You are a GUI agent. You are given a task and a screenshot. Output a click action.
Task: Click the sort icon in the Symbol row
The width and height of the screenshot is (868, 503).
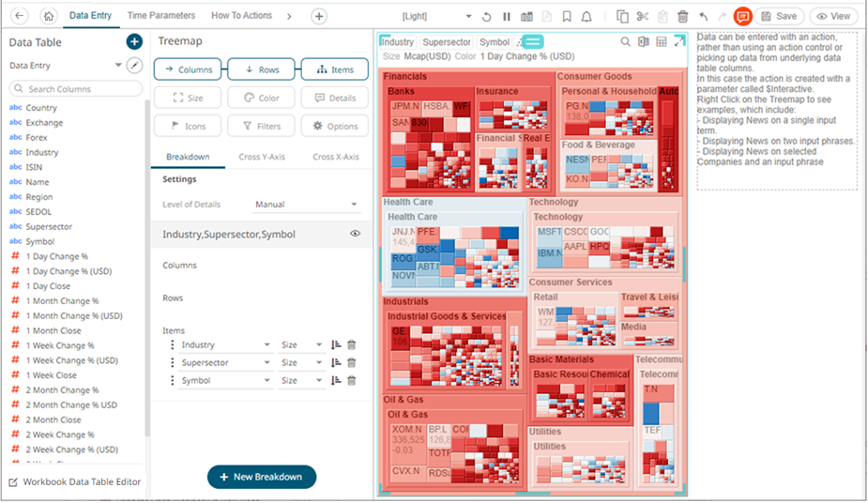336,380
